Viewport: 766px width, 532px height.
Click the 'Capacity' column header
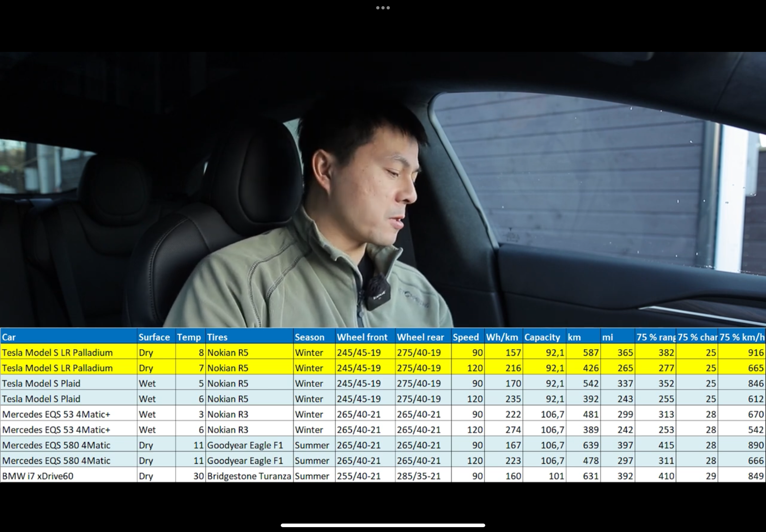[544, 337]
